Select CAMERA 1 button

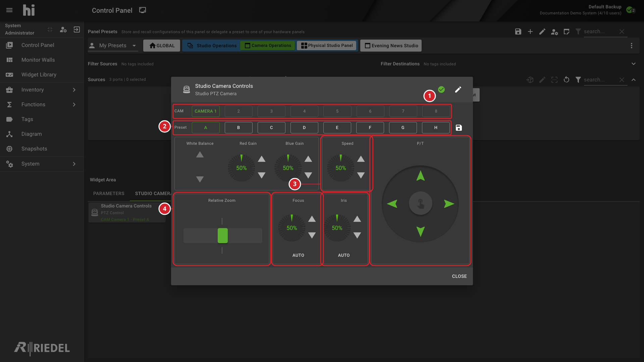pos(206,111)
